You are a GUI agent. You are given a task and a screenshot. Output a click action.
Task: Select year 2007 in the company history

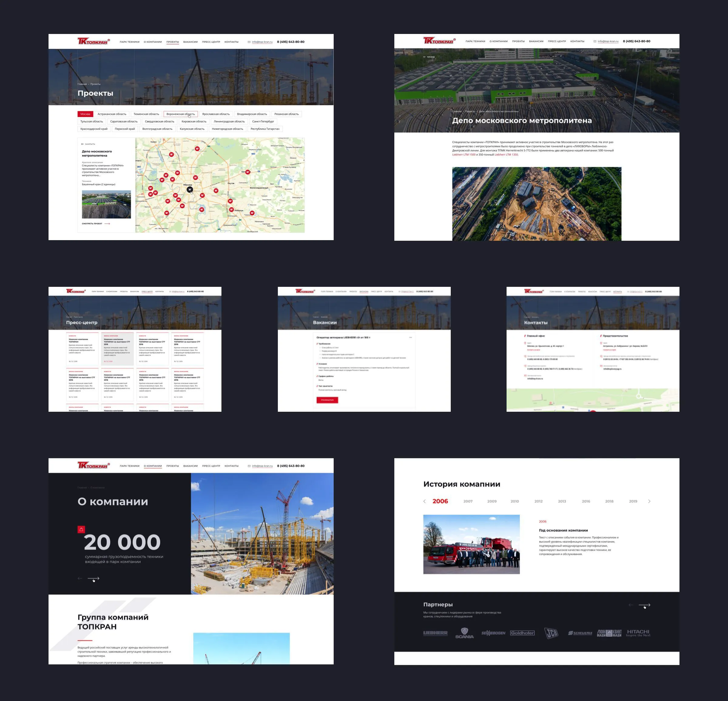click(468, 501)
